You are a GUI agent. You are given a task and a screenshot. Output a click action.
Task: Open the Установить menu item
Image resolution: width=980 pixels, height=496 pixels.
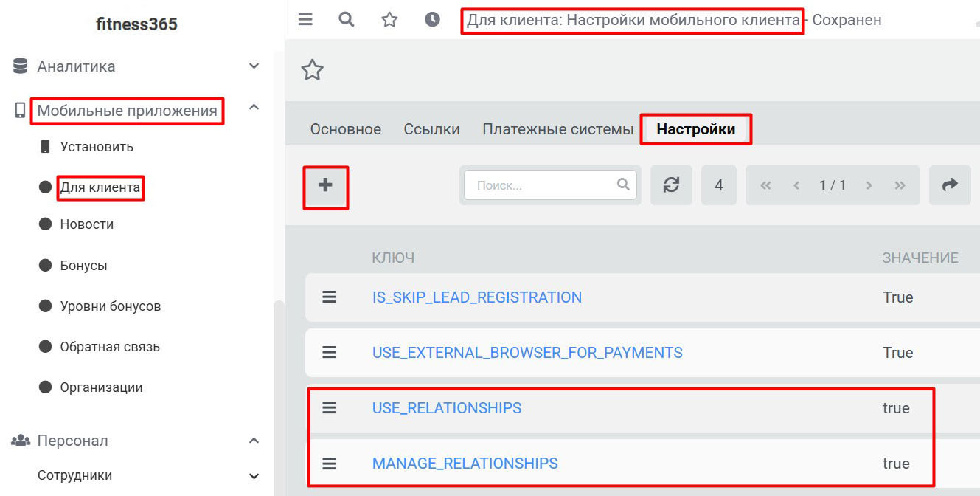point(97,146)
